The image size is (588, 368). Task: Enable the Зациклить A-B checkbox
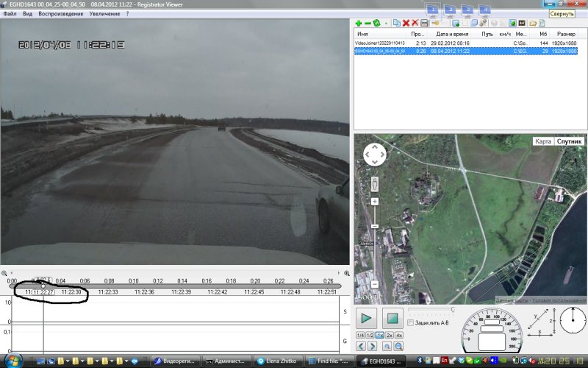[410, 322]
